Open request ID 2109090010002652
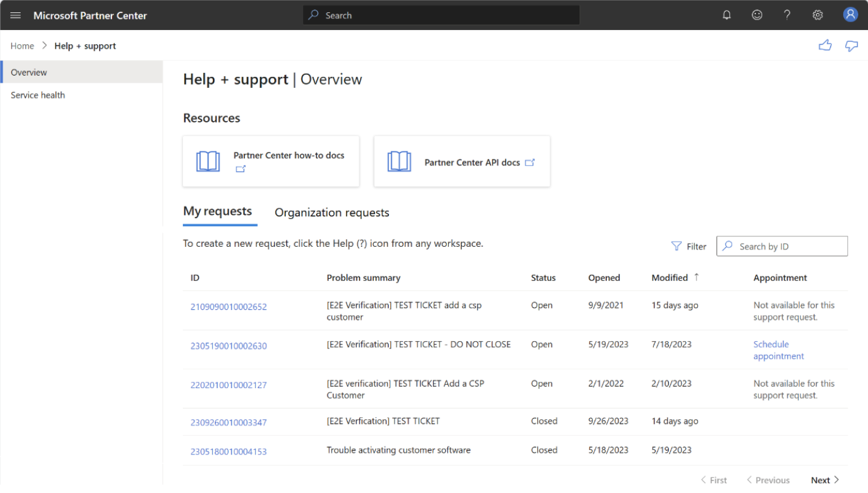Image resolution: width=868 pixels, height=493 pixels. pyautogui.click(x=229, y=307)
